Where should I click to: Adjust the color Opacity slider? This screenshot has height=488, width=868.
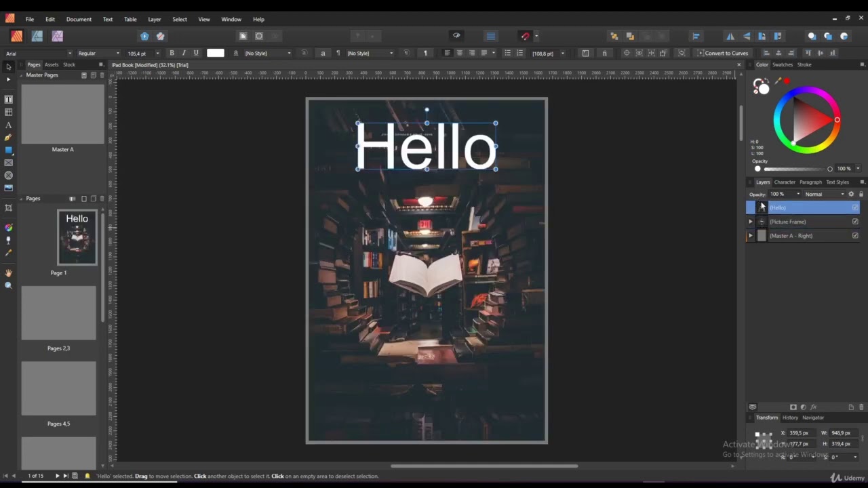794,169
